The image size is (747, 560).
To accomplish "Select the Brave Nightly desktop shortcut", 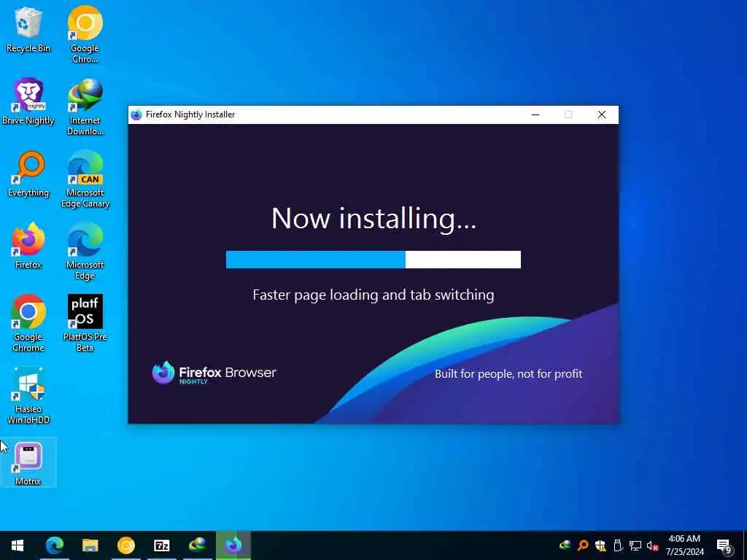I will coord(28,102).
